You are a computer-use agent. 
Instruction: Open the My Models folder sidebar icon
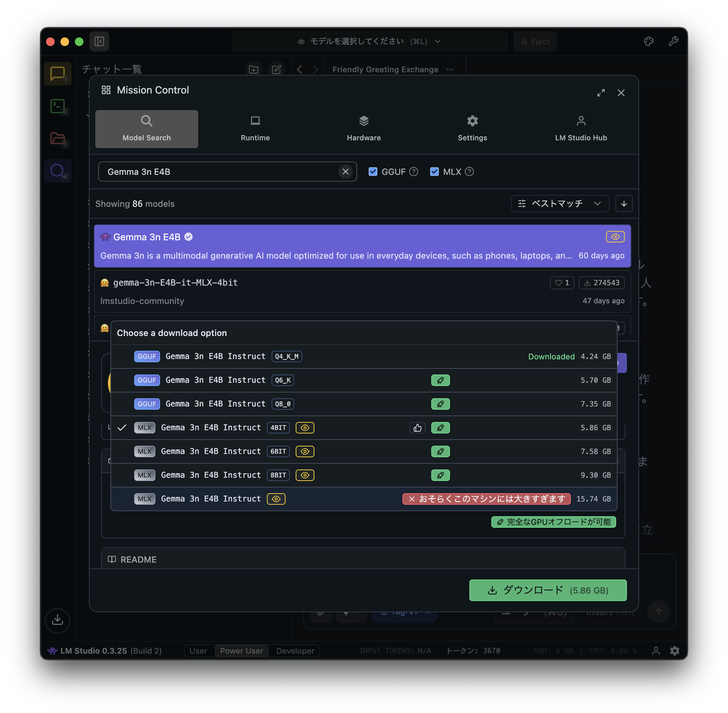[57, 138]
